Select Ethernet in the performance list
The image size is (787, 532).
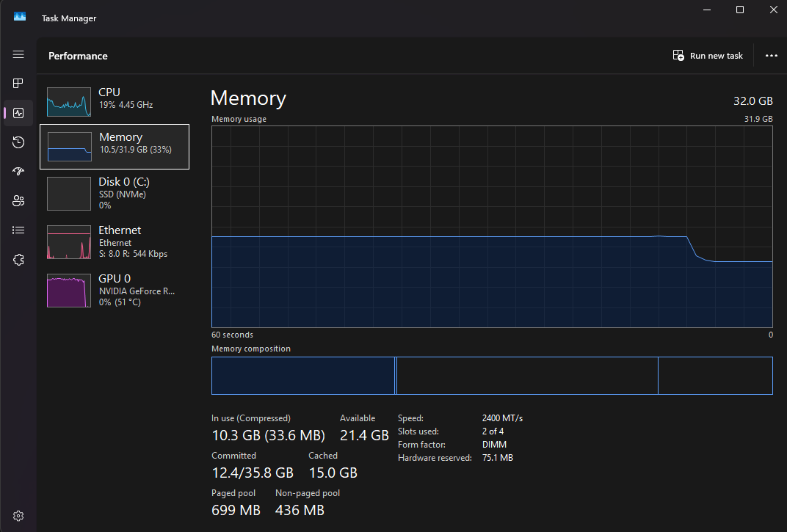pyautogui.click(x=115, y=242)
